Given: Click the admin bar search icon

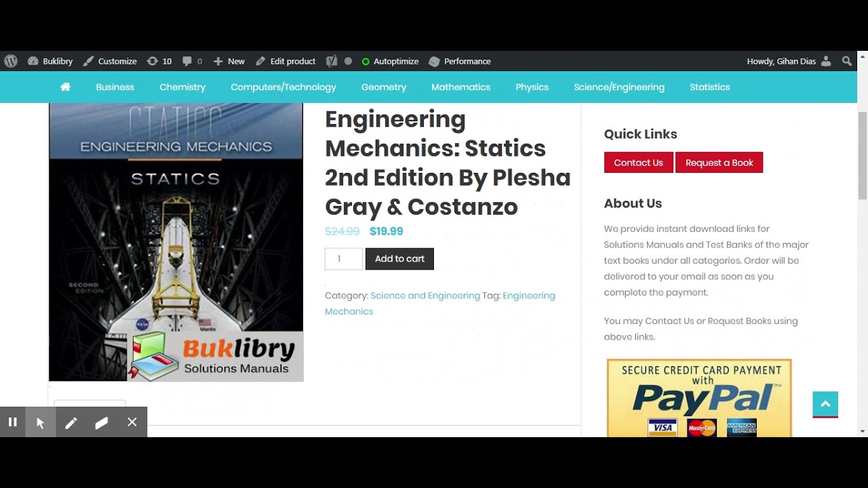Looking at the screenshot, I should 847,61.
